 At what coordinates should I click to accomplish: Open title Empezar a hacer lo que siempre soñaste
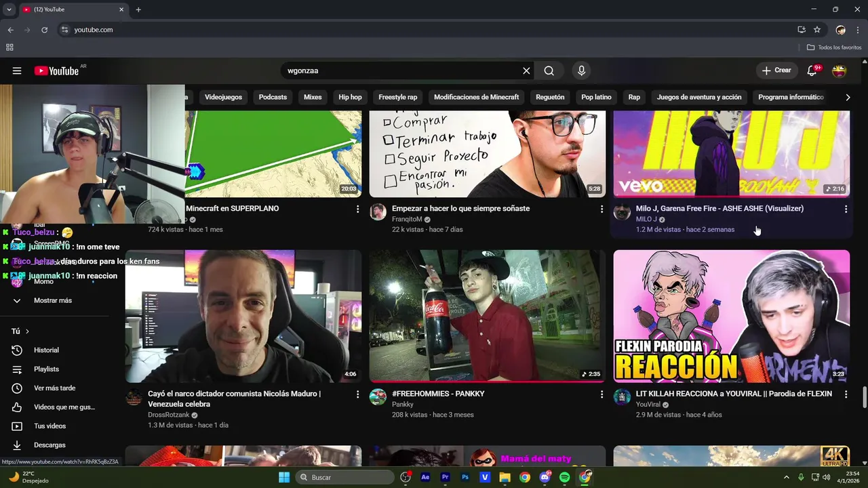click(460, 209)
